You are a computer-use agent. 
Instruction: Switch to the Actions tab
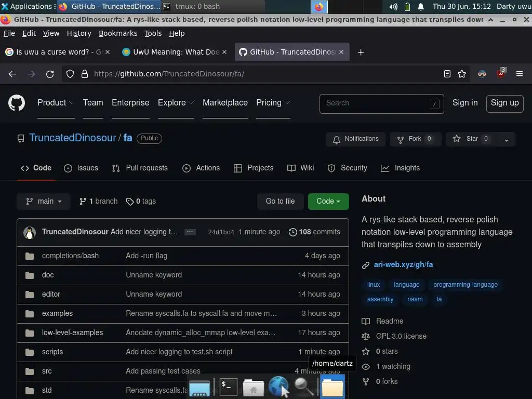coord(201,168)
